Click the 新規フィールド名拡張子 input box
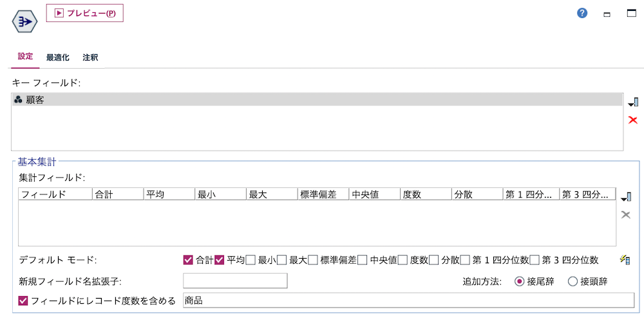 [235, 281]
